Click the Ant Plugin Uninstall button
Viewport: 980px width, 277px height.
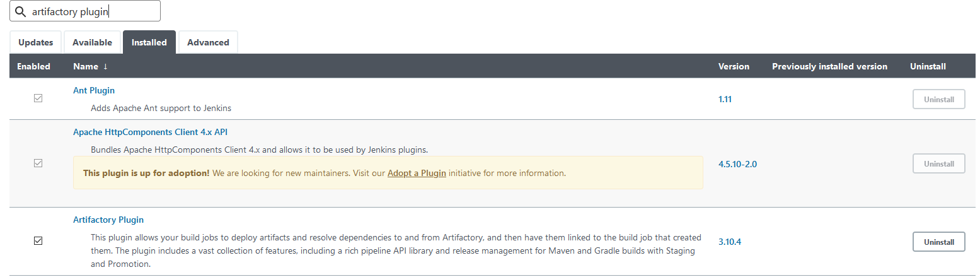tap(939, 99)
